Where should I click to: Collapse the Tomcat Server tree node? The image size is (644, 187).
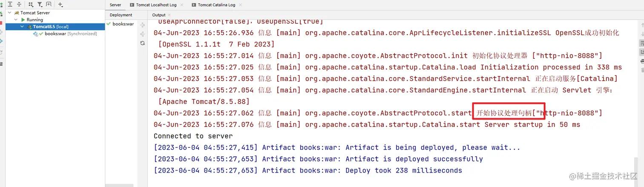(10, 13)
